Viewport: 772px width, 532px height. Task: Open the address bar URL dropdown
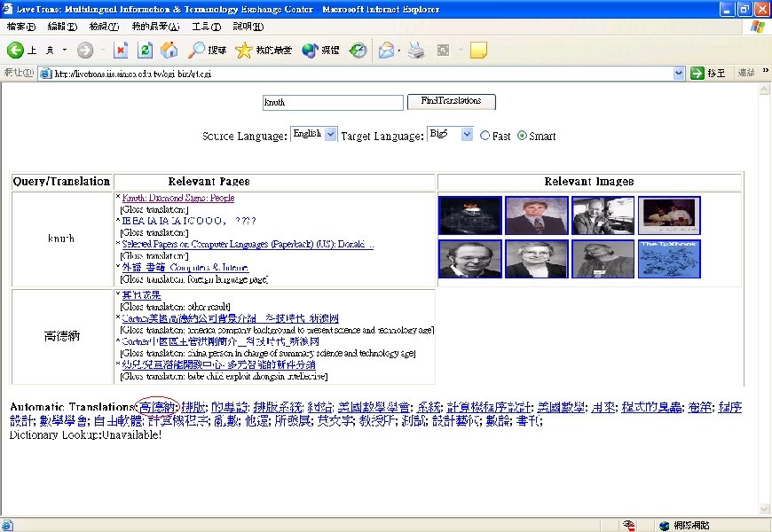point(679,74)
